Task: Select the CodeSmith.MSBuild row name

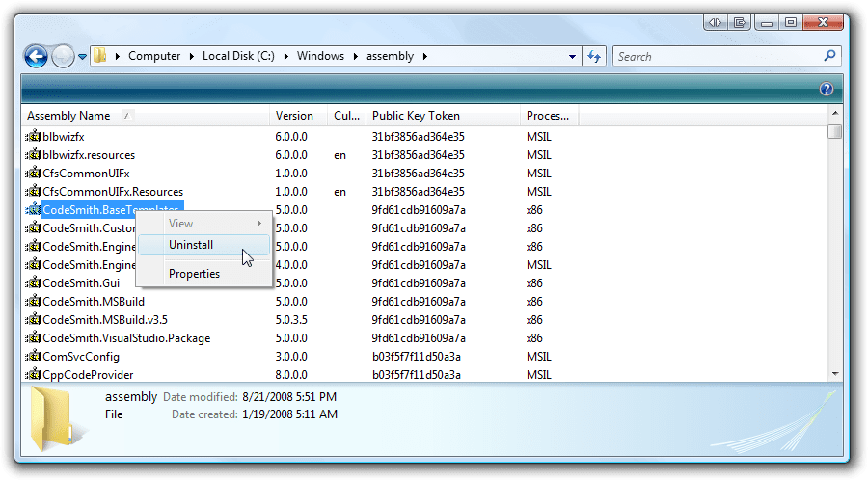Action: pyautogui.click(x=94, y=302)
